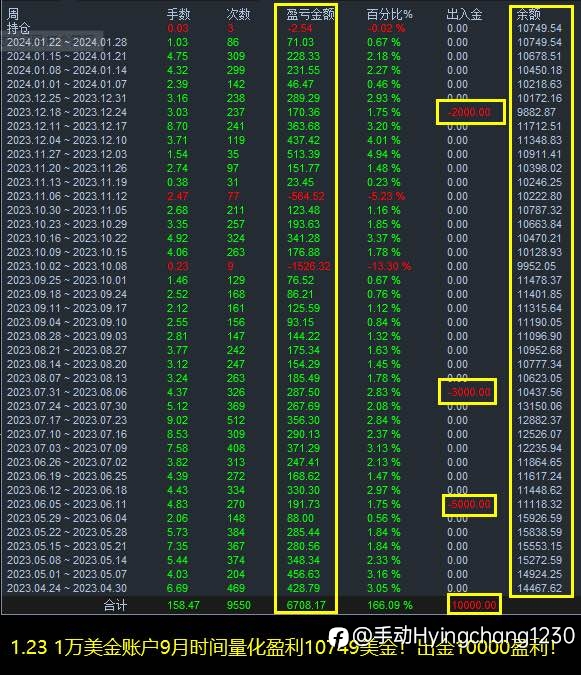Screen dimensions: 581x675
Task: Click the balance value 9952.05
Action: [536, 266]
